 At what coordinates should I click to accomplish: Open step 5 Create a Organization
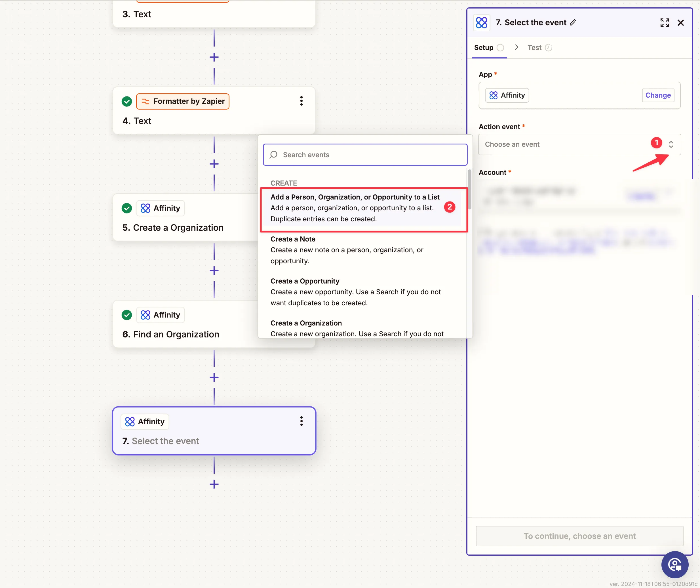point(185,217)
